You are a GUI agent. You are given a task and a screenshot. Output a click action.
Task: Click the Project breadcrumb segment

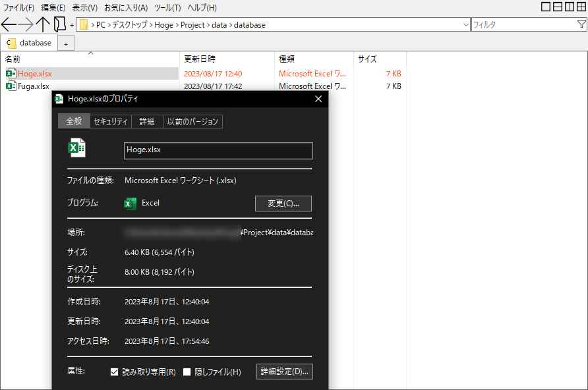pyautogui.click(x=192, y=25)
